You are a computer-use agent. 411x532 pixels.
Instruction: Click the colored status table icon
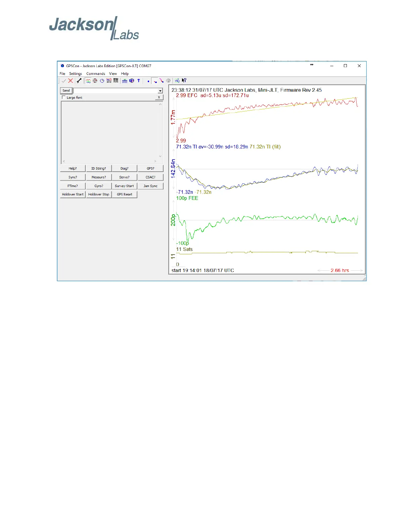(x=109, y=81)
